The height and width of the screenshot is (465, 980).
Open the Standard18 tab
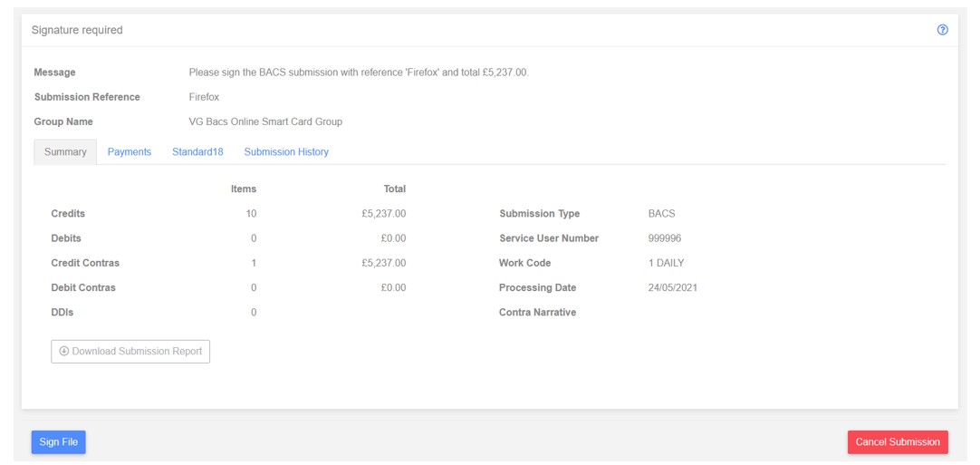click(197, 152)
